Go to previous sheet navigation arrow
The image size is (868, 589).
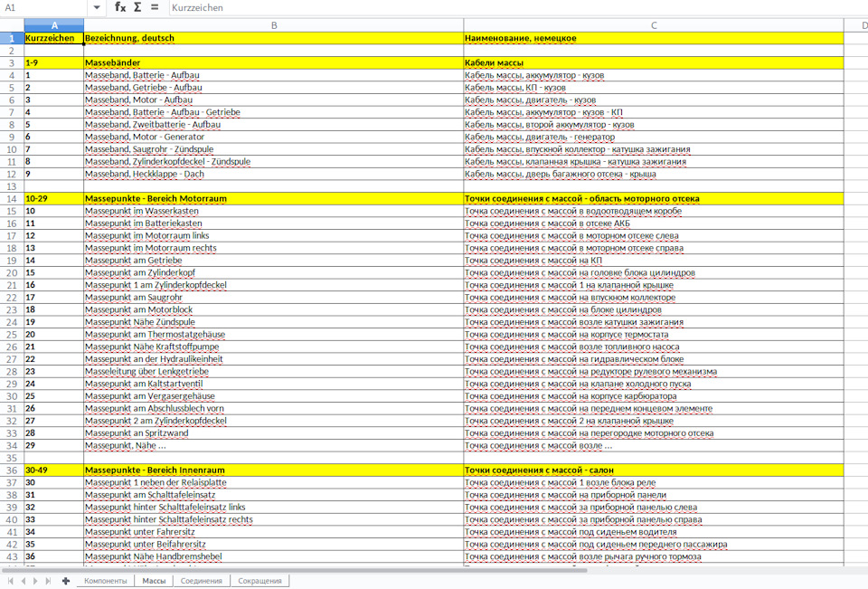[24, 581]
